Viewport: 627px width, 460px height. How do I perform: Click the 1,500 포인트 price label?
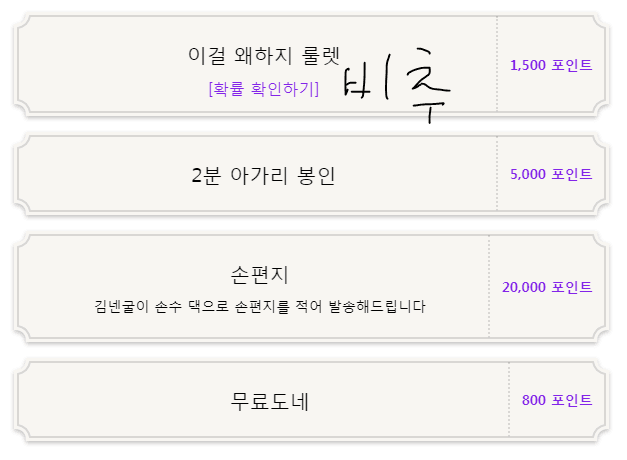pos(551,65)
